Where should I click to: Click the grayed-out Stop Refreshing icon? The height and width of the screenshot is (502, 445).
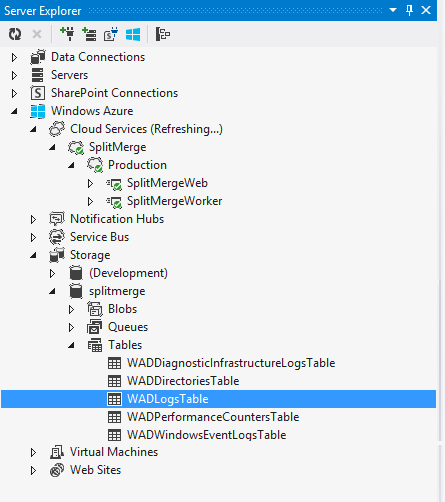[37, 34]
